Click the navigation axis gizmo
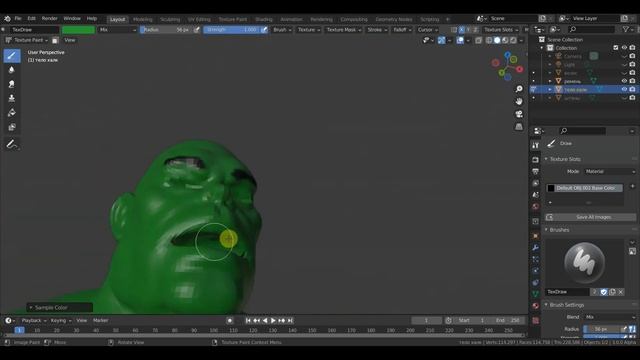 (x=507, y=66)
